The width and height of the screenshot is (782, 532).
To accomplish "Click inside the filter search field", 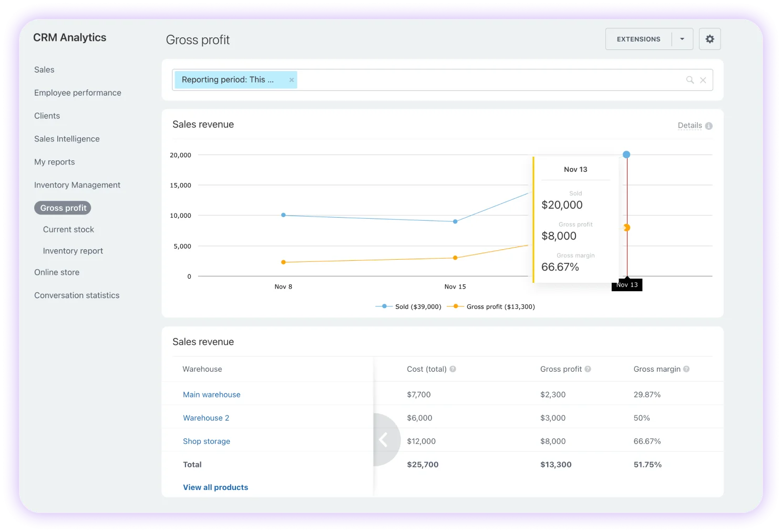I will [x=473, y=80].
